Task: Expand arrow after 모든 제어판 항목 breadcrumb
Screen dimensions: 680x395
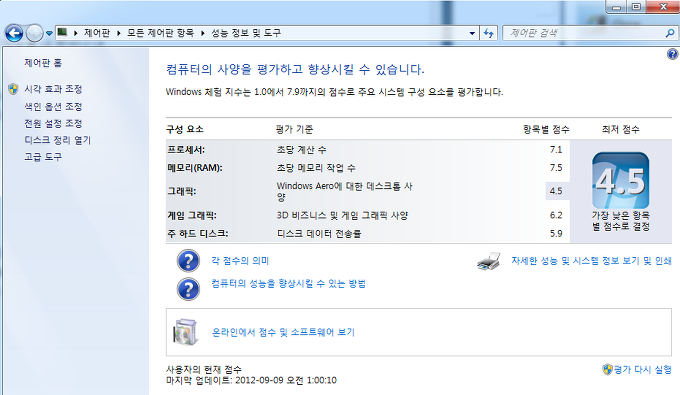Action: tap(203, 33)
